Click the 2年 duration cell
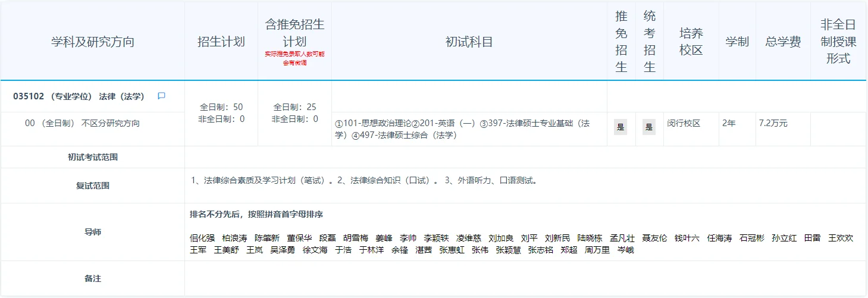Image resolution: width=868 pixels, height=298 pixels. pos(729,124)
